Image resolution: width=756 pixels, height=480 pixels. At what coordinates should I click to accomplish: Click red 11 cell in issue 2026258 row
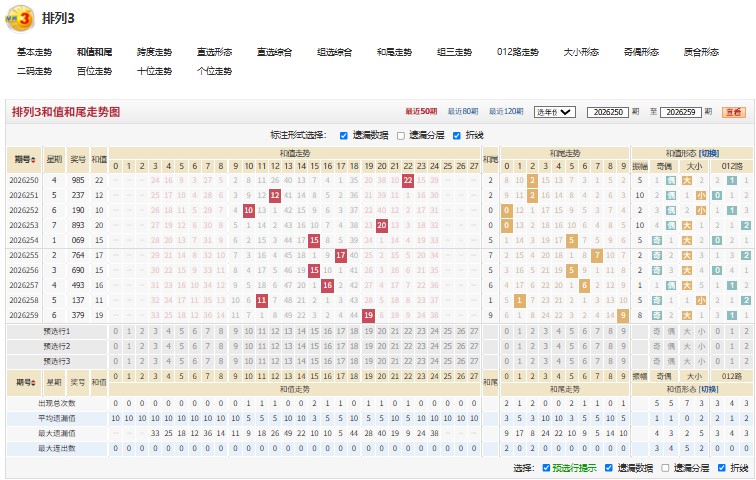tap(262, 300)
